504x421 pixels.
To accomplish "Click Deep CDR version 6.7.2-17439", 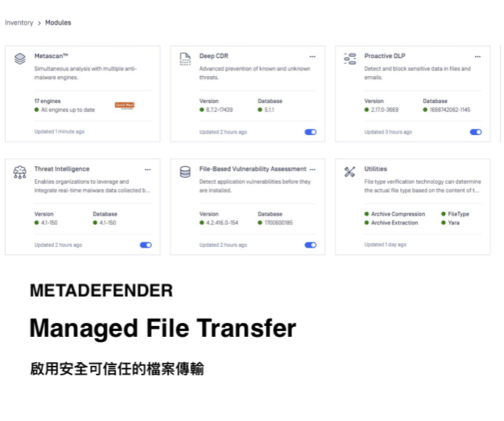I will [x=219, y=110].
